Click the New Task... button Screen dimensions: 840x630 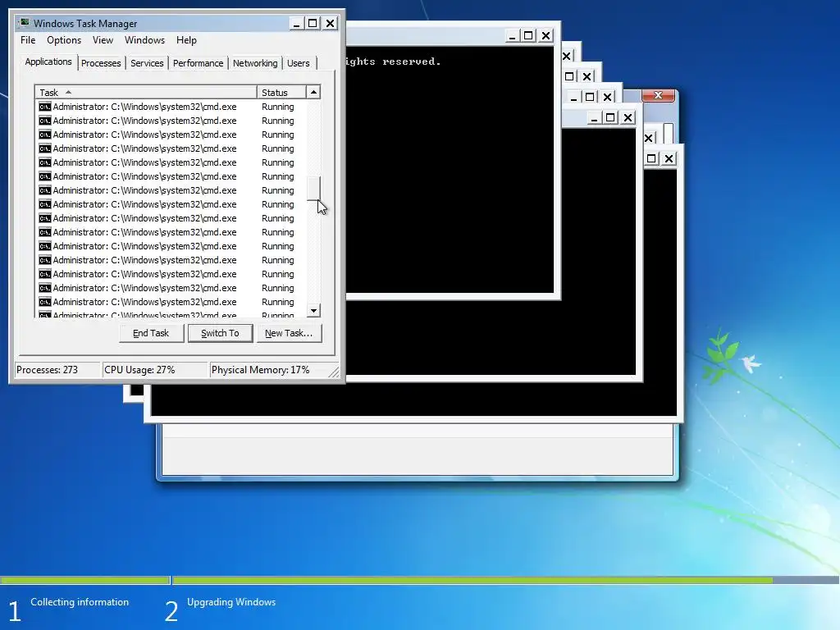289,333
